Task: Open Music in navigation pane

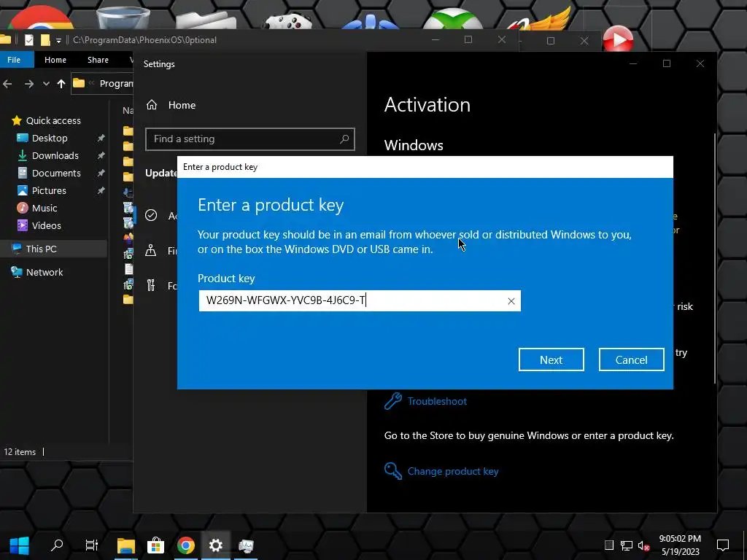Action: 44,208
